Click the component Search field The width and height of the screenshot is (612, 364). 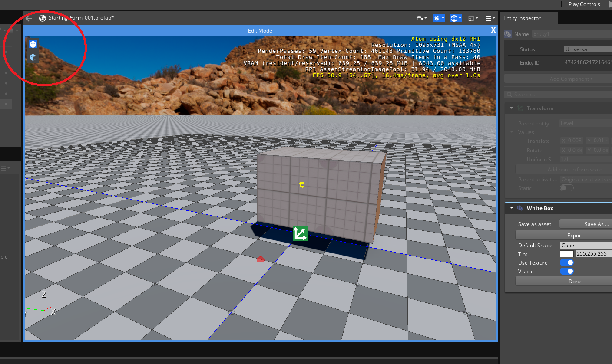(x=560, y=94)
